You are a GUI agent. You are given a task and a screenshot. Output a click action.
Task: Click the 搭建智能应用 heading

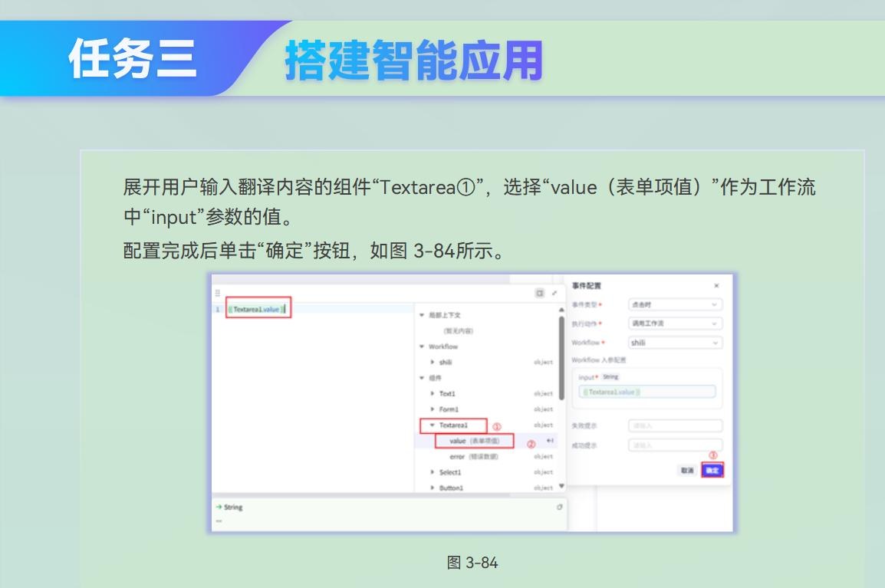[x=413, y=61]
